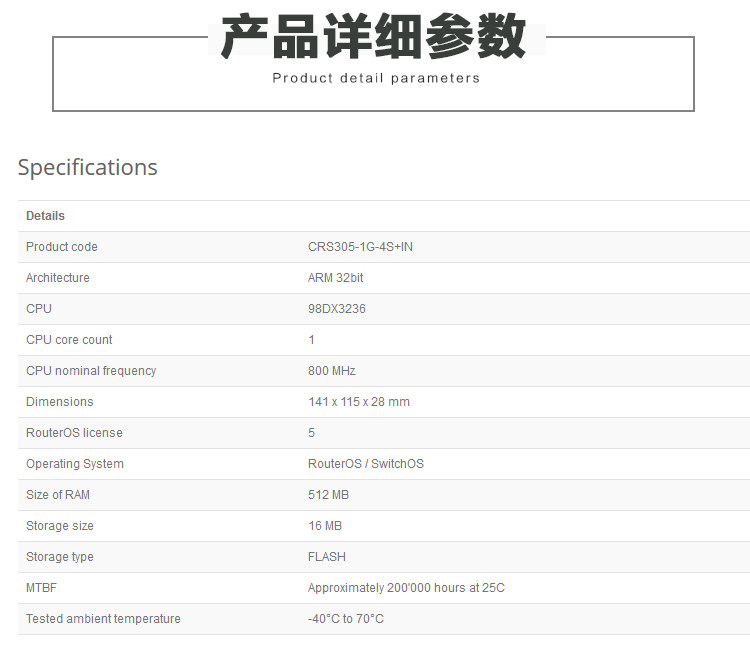Click the 'Product code' label
This screenshot has height=653, width=750.
click(62, 247)
